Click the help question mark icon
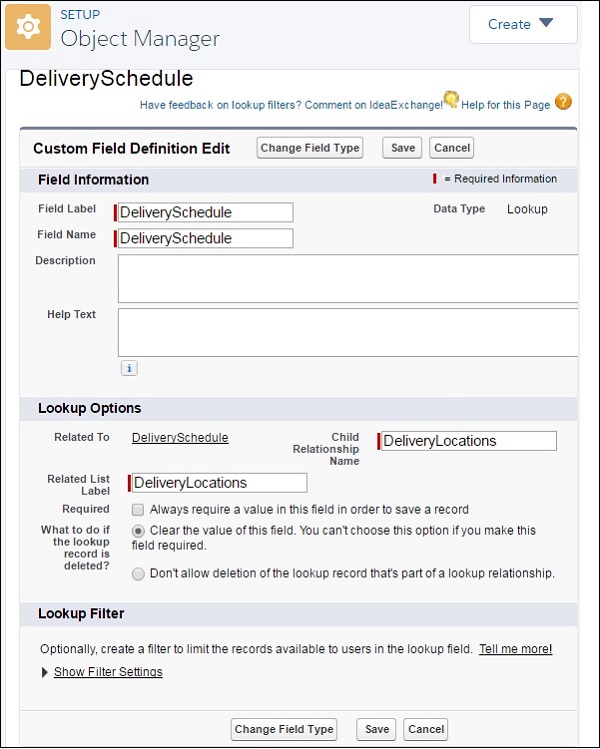The width and height of the screenshot is (600, 749). coord(563,102)
